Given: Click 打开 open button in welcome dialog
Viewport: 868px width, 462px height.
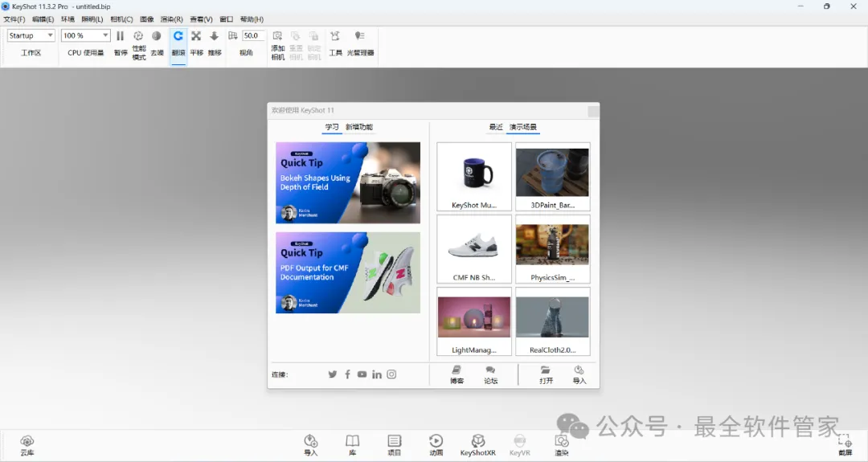Looking at the screenshot, I should click(546, 374).
